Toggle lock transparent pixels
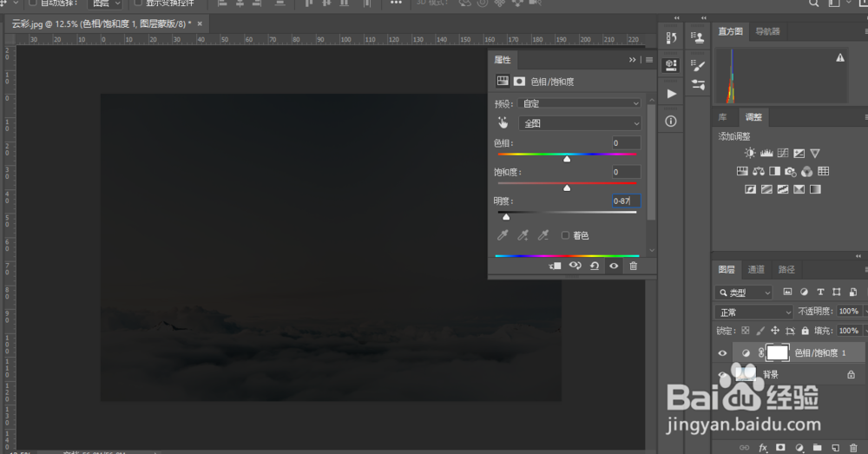Screen dimensions: 868x454 [x=746, y=331]
